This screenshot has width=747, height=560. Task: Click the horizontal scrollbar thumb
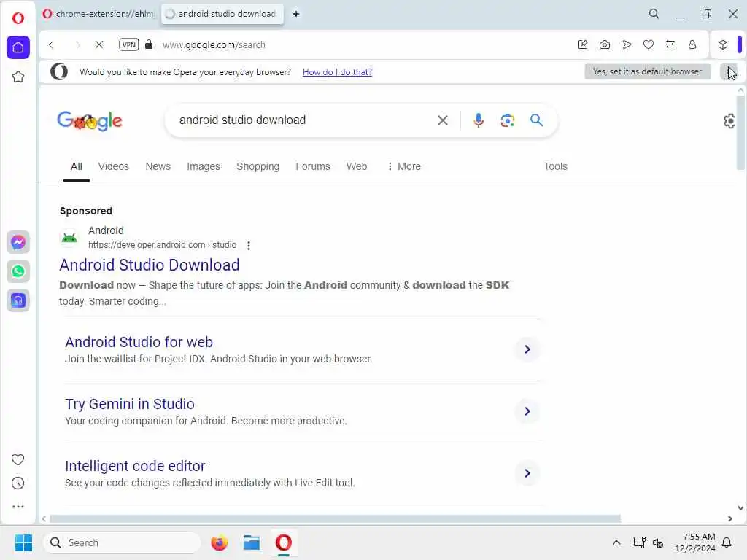point(335,518)
